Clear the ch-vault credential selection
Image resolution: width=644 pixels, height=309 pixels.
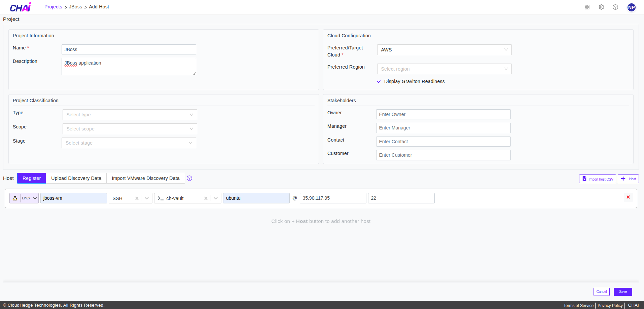point(206,198)
